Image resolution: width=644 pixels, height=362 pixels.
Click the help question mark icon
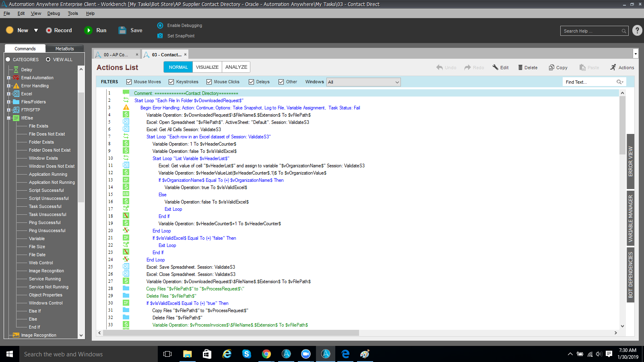(x=637, y=31)
